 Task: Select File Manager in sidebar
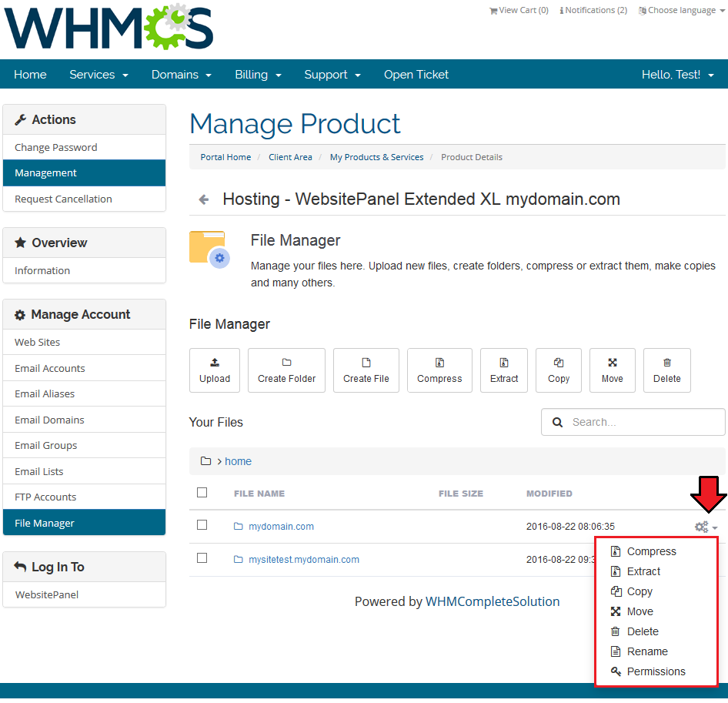[x=84, y=523]
